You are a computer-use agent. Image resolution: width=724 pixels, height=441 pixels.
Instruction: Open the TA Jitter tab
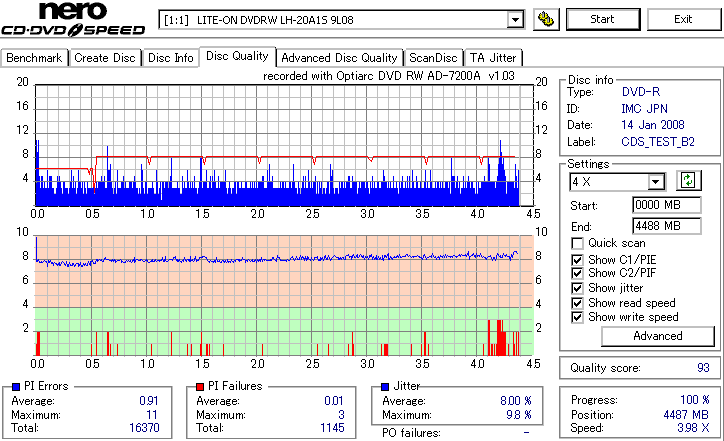click(493, 58)
